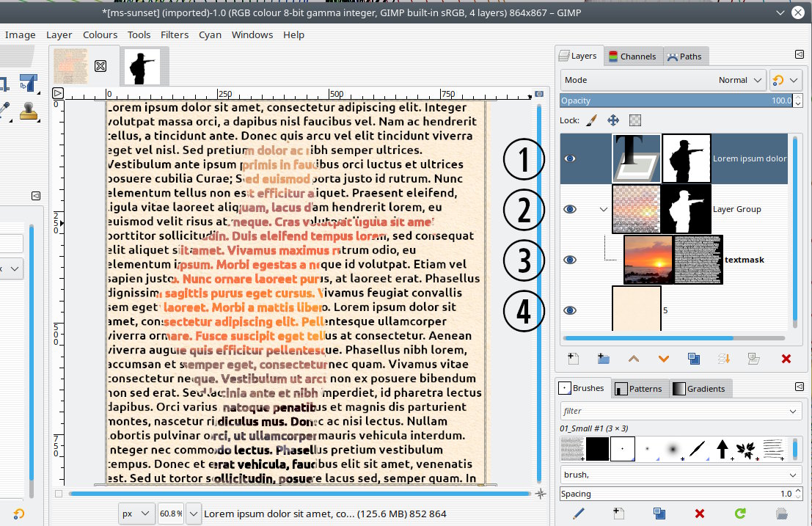Adjust the brush Spacing slider
Viewport: 812px width, 526px height.
point(676,494)
